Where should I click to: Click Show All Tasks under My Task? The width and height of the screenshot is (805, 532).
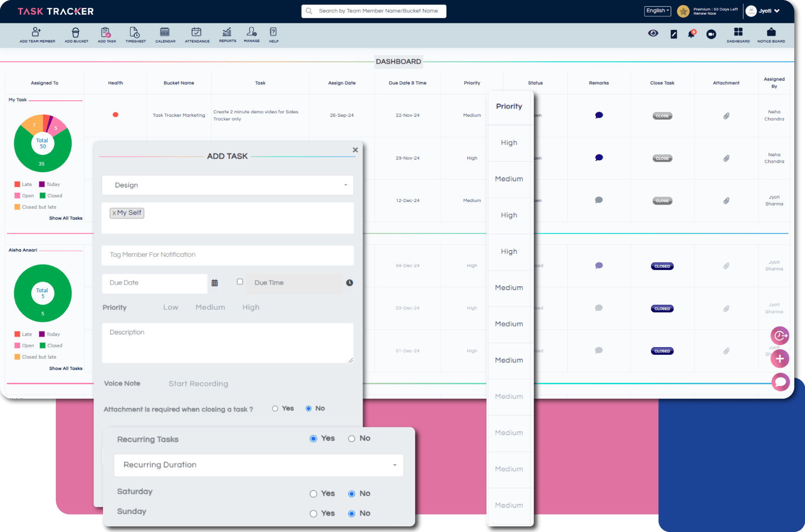65,218
